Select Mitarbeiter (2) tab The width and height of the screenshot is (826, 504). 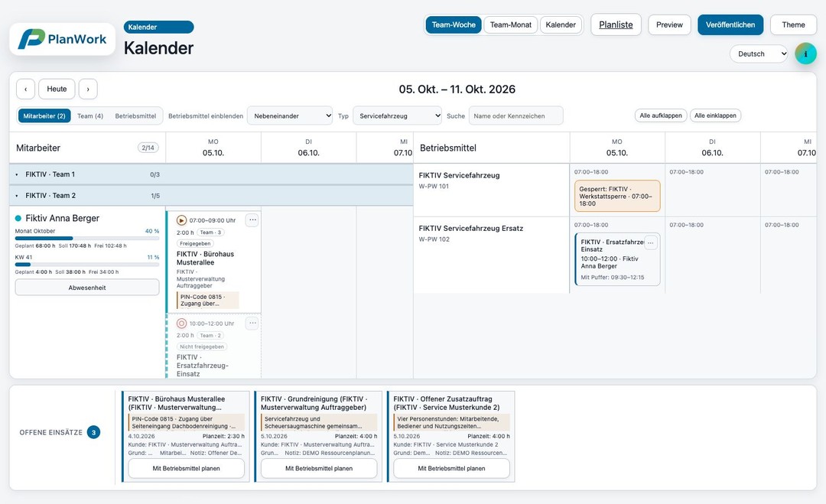pos(44,115)
